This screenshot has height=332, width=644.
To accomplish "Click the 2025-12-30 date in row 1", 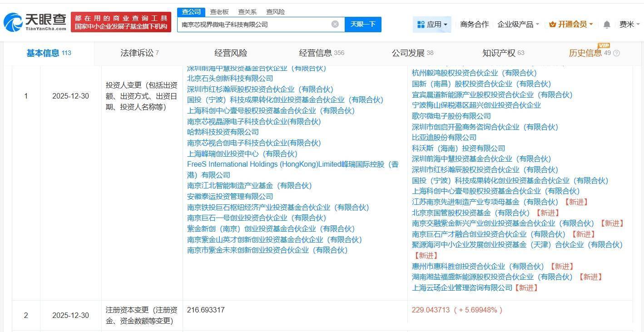I will click(70, 96).
